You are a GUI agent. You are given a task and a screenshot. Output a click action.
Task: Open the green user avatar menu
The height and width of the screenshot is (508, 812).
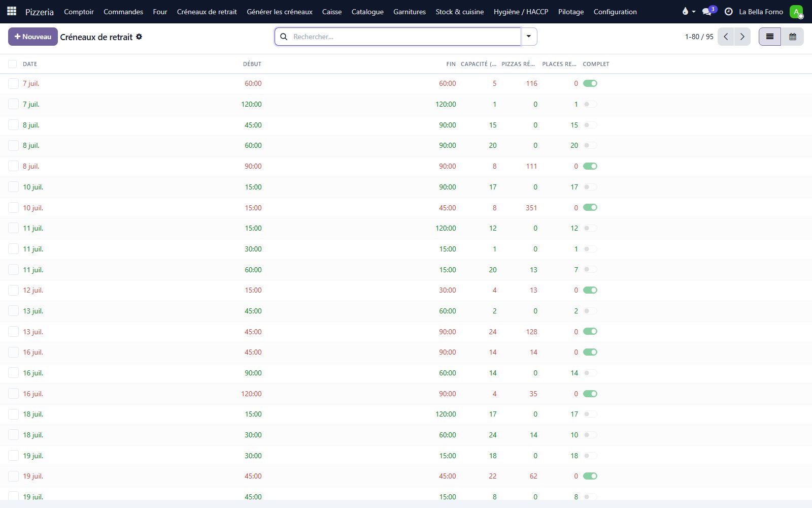click(x=796, y=11)
